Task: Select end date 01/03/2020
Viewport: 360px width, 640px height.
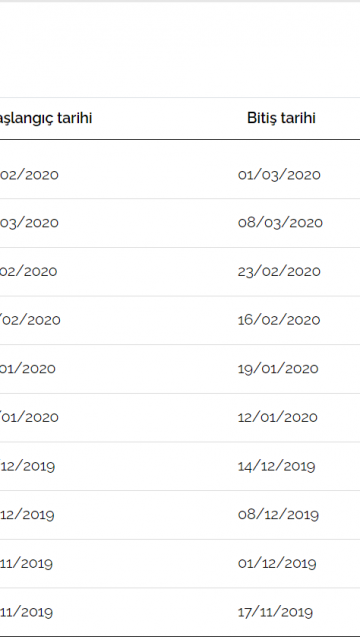Action: pyautogui.click(x=279, y=175)
